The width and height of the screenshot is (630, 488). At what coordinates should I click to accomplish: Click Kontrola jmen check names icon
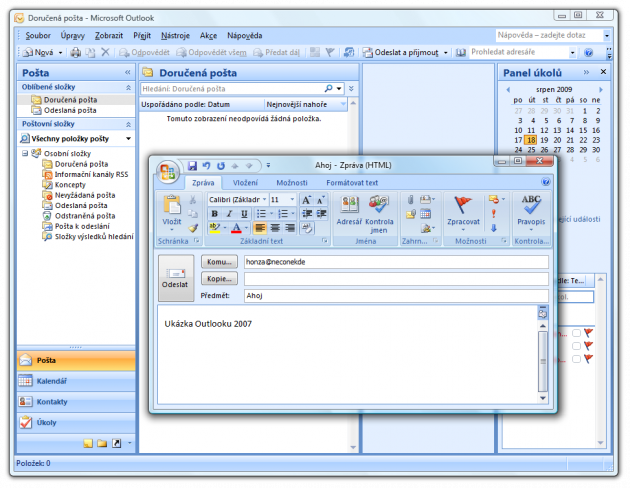coord(378,214)
